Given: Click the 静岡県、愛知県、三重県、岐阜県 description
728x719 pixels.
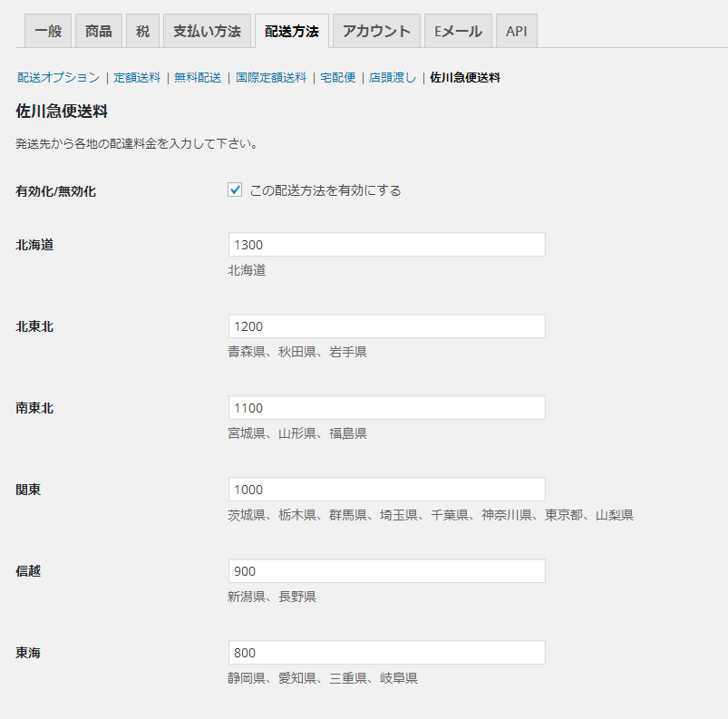Looking at the screenshot, I should pyautogui.click(x=323, y=678).
